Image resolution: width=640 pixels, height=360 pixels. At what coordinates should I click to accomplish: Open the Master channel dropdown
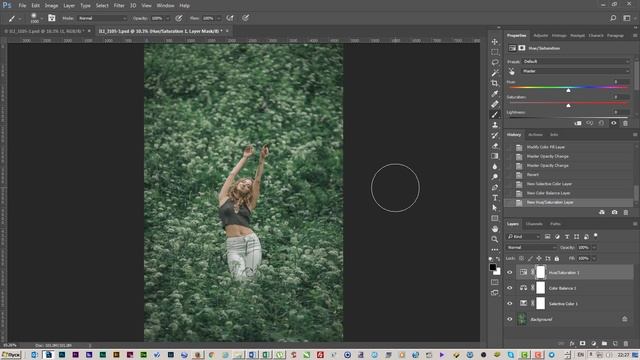pos(576,71)
